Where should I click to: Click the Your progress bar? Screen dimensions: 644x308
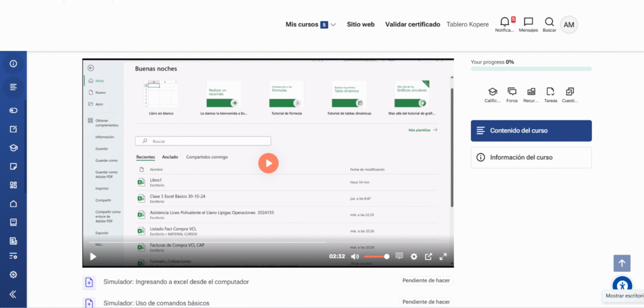pyautogui.click(x=531, y=69)
